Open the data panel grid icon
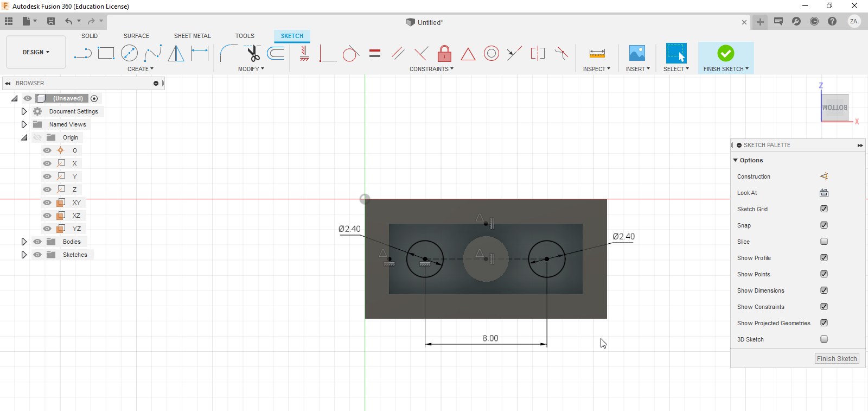This screenshot has width=868, height=411. click(9, 21)
